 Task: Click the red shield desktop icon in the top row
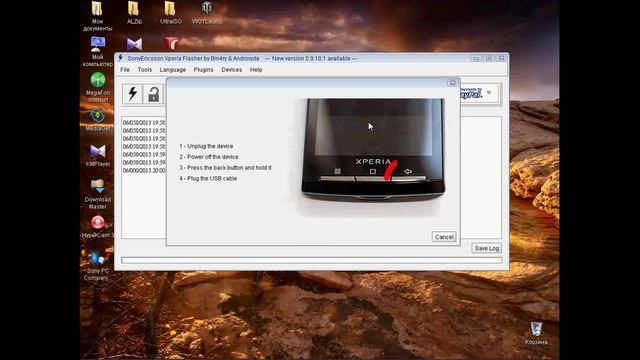171,44
